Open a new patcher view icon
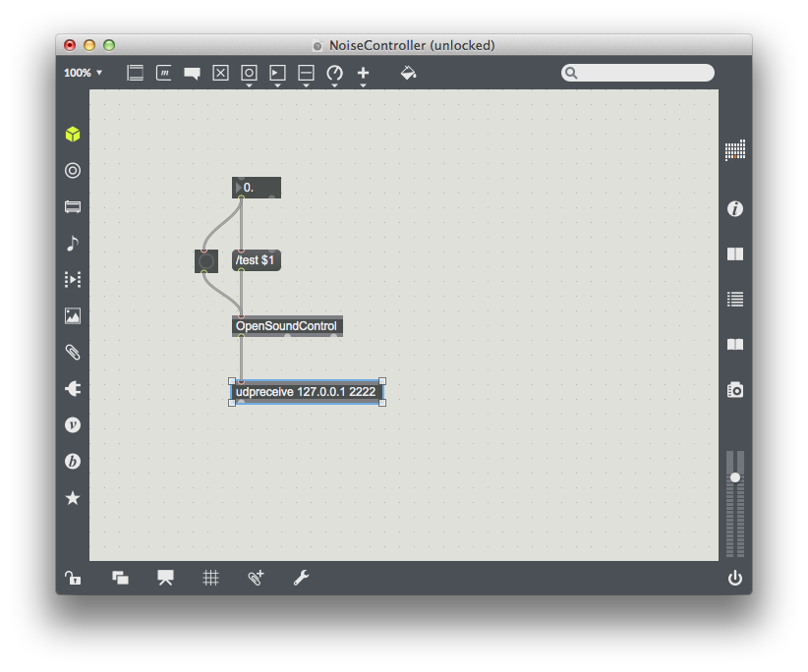Screen dimensions: 808x672 pyautogui.click(x=120, y=578)
